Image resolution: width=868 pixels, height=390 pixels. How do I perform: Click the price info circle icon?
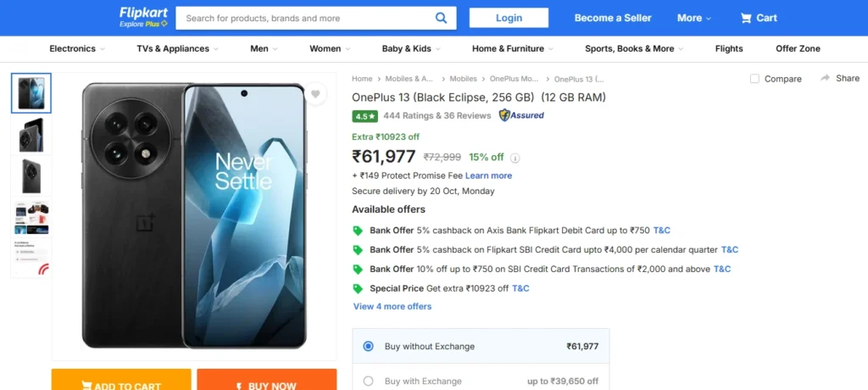tap(515, 158)
